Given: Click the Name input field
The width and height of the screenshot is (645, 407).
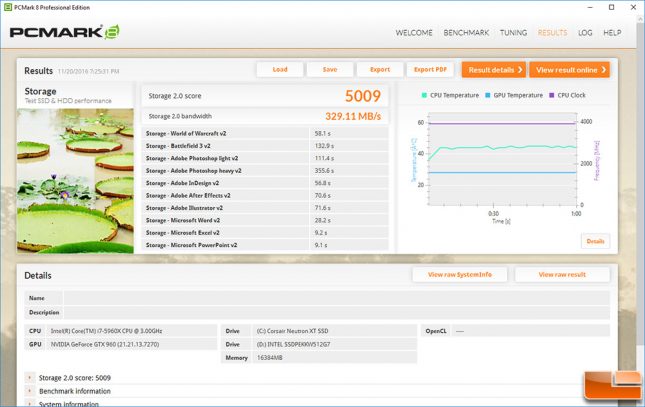Looking at the screenshot, I should (x=336, y=298).
